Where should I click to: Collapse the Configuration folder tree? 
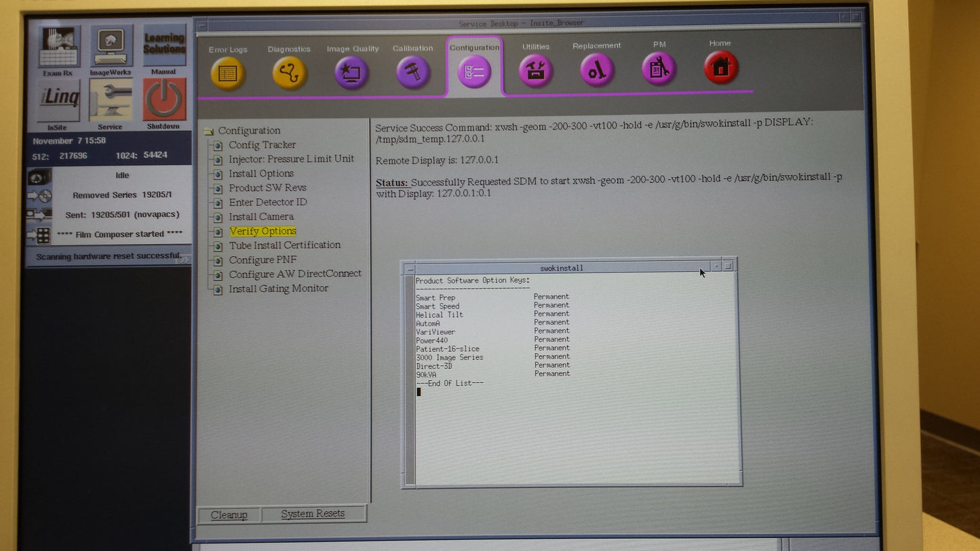click(x=208, y=131)
